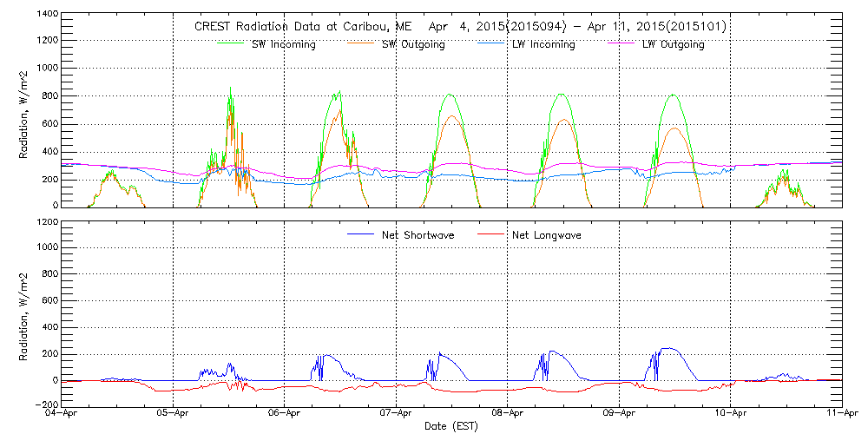The width and height of the screenshot is (868, 434).
Task: Select the 04-Apr date tick label
Action: [62, 414]
